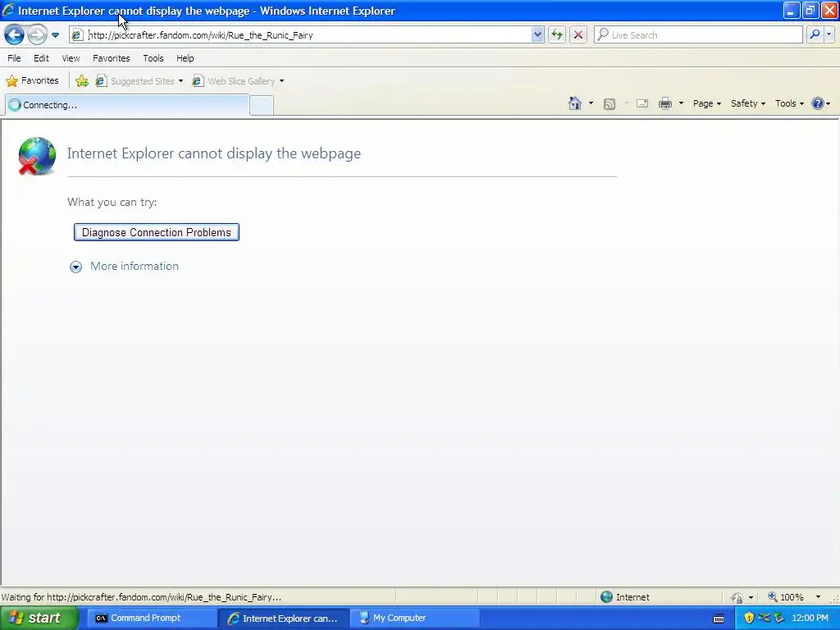840x630 pixels.
Task: Expand the Print options dropdown arrow
Action: point(681,103)
